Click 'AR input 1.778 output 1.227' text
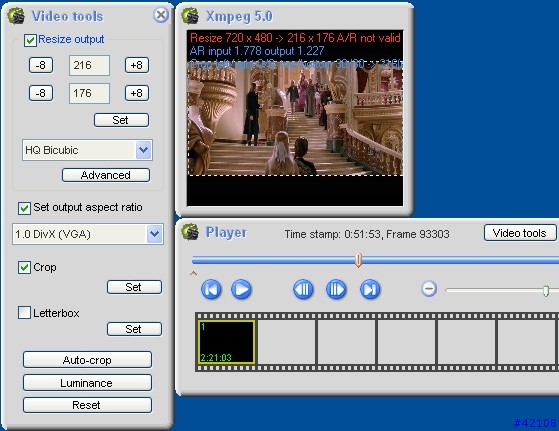Screen dimensions: 559x431 point(257,51)
